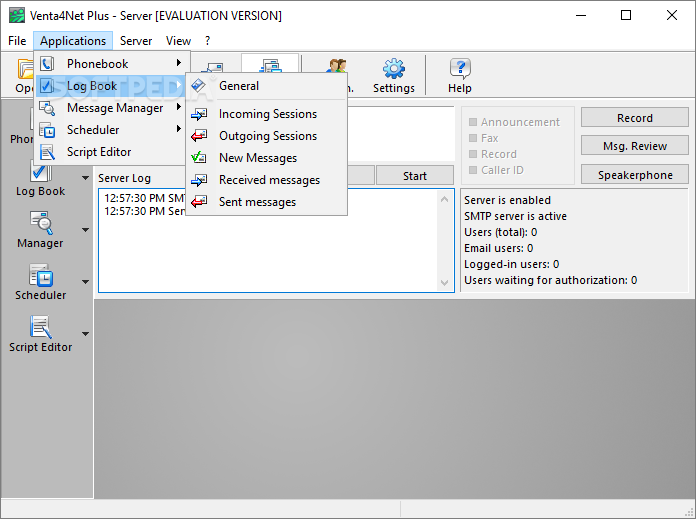The height and width of the screenshot is (519, 696).
Task: Click the Sent messages arrow icon
Action: click(199, 202)
